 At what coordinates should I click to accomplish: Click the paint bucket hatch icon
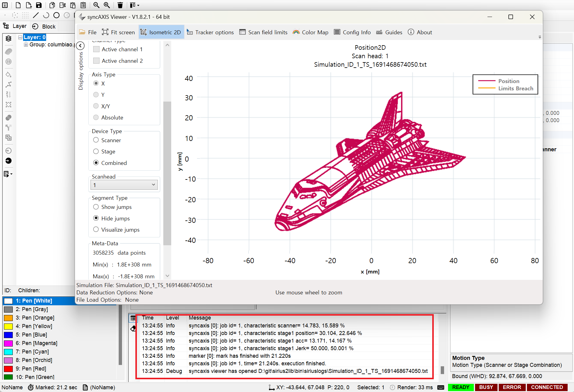(8, 75)
